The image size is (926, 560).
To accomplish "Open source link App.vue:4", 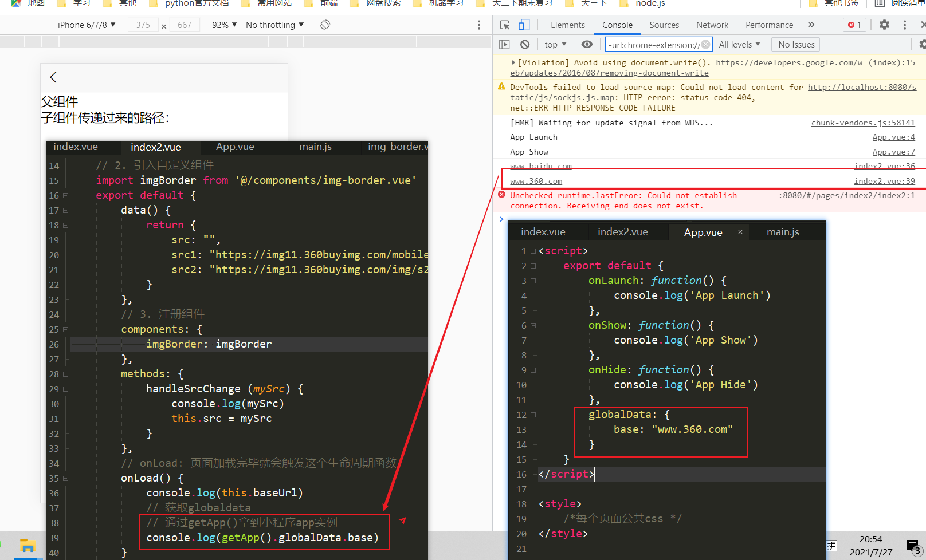I will (x=893, y=137).
